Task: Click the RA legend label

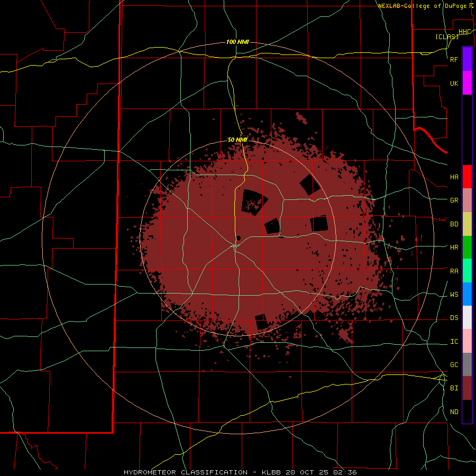Action: point(454,271)
